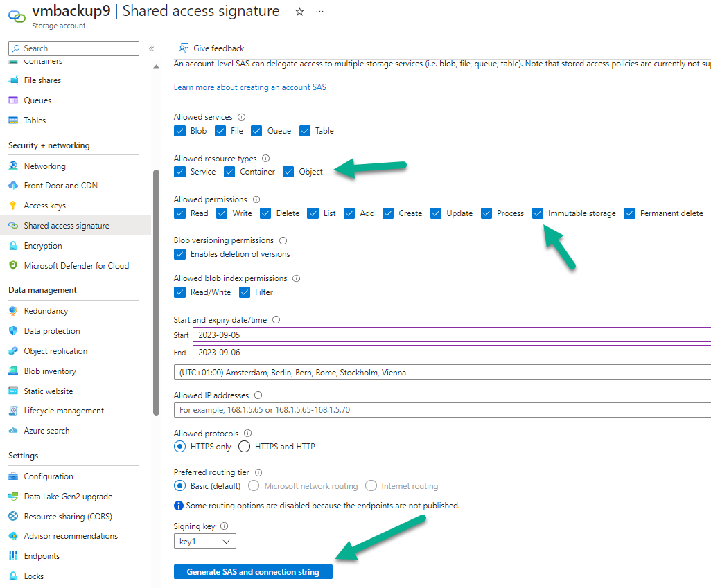Click the Data Lake Gen2 upgrade icon
711x588 pixels.
(x=13, y=497)
